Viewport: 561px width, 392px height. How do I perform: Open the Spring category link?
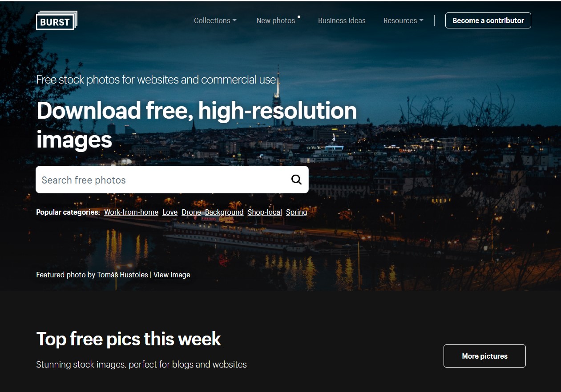click(x=296, y=212)
